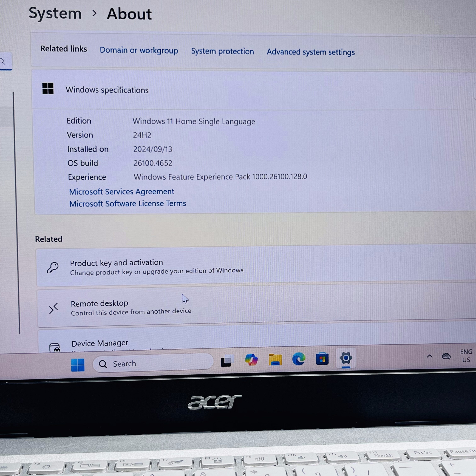Screen dimensions: 476x476
Task: Click the Edition label
Action: coord(79,121)
